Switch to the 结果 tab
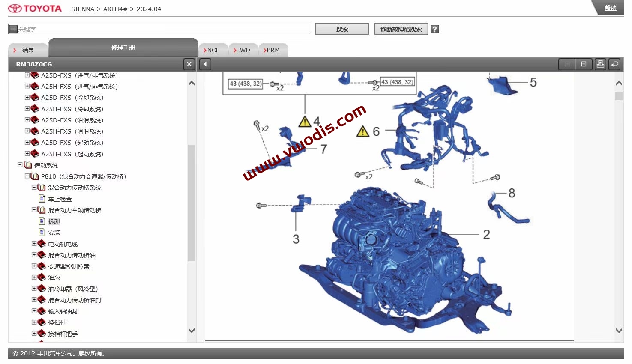This screenshot has width=632, height=364. pyautogui.click(x=27, y=50)
